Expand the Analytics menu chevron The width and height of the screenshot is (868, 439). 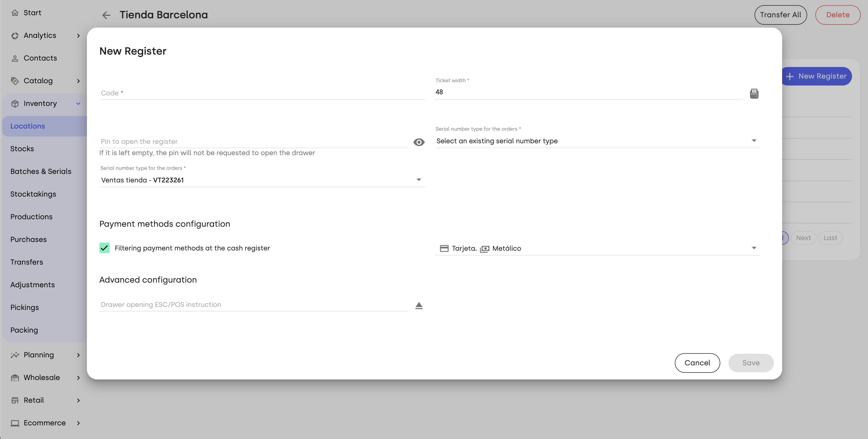tap(78, 36)
